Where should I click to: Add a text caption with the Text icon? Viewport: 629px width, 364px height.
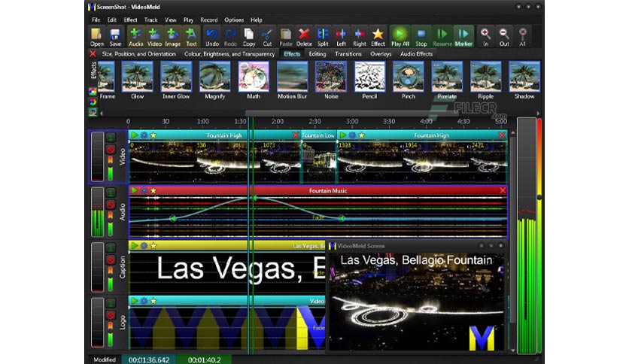click(x=191, y=37)
